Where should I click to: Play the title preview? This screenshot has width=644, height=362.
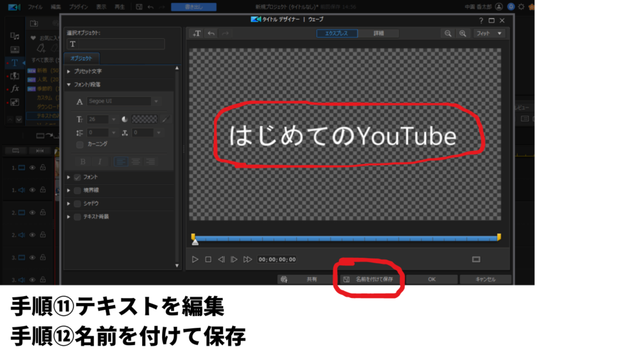point(195,260)
